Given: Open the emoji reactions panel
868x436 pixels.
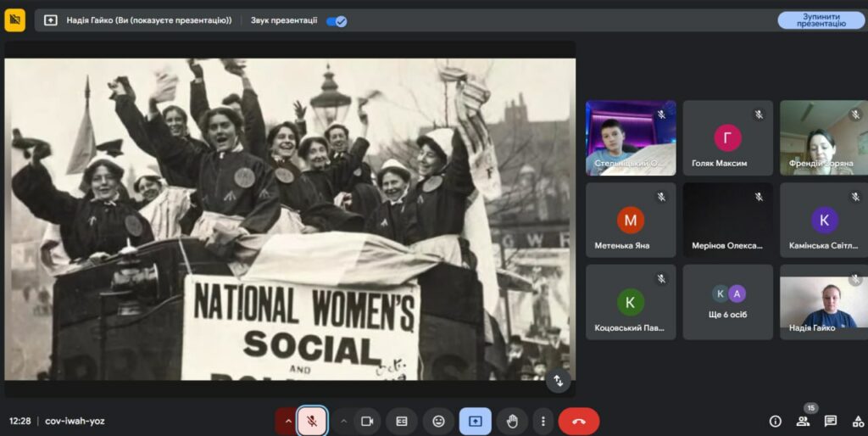Looking at the screenshot, I should pyautogui.click(x=438, y=421).
